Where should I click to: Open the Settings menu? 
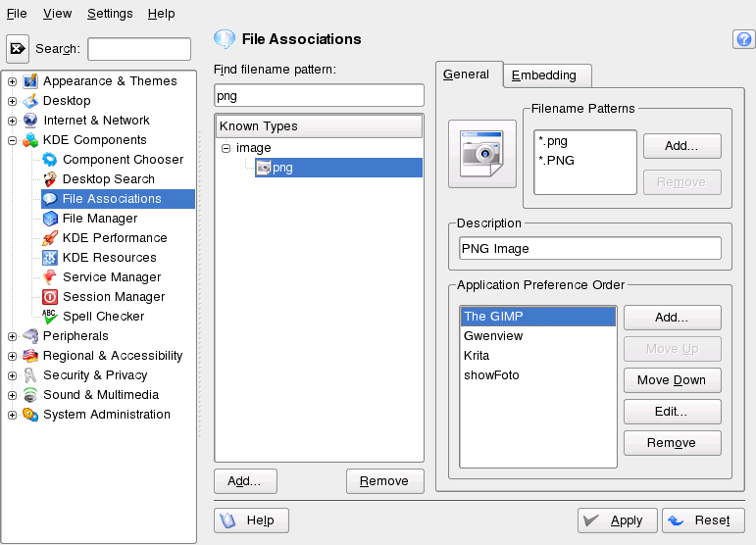[x=110, y=14]
